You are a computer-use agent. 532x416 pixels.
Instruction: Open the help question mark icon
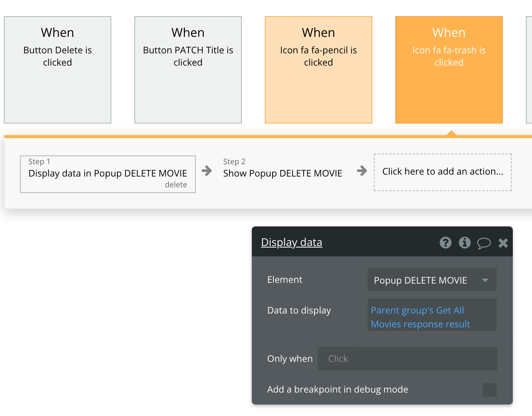pyautogui.click(x=445, y=243)
